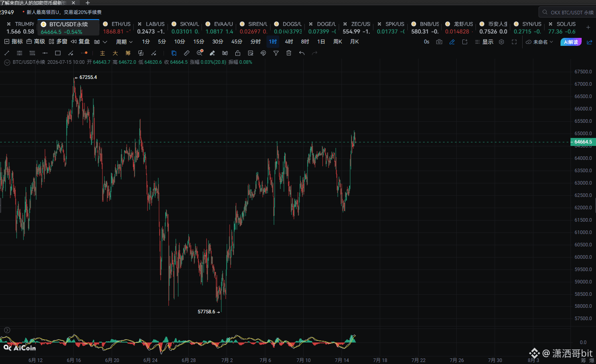Click the undo arrow icon

302,53
